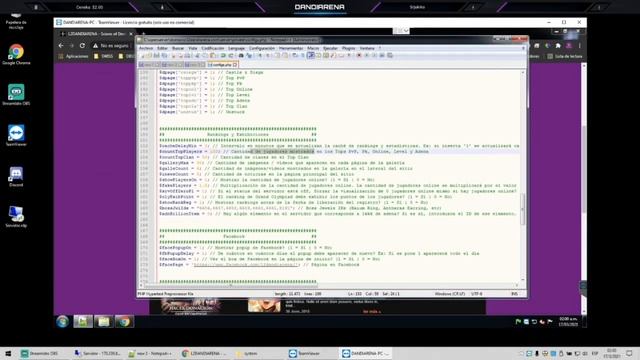Open Chrome three-dot menu in remote browser
640x360 pixels.
580,46
